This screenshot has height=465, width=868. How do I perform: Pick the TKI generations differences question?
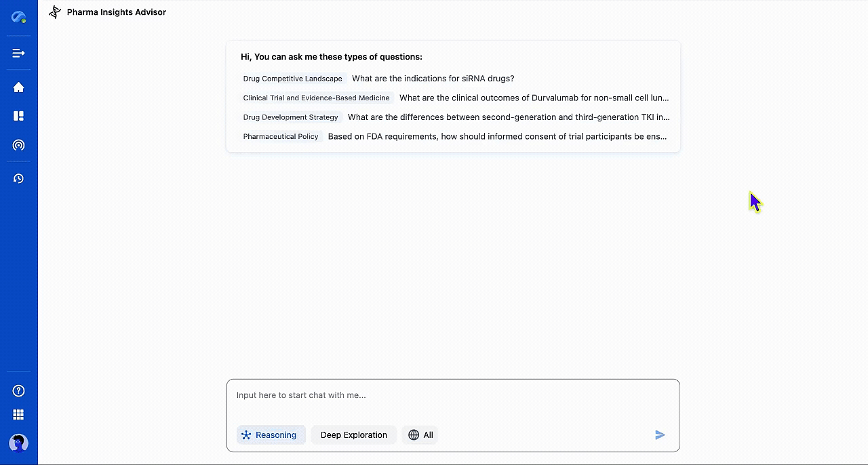click(508, 117)
